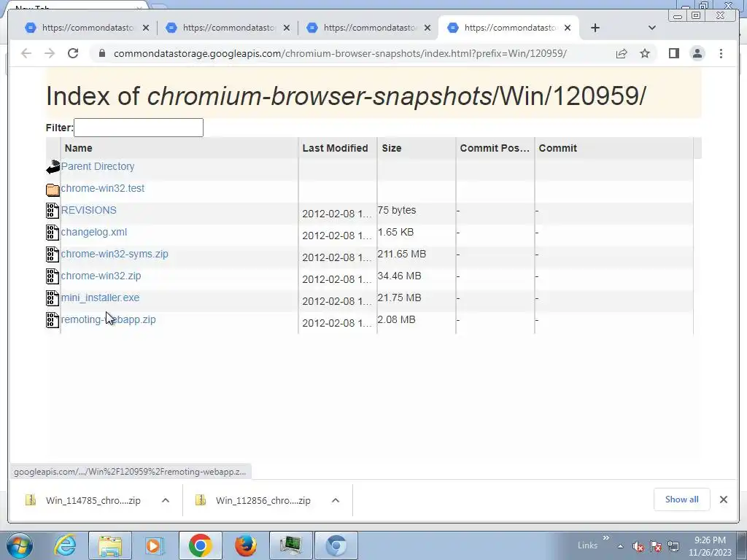Image resolution: width=747 pixels, height=560 pixels.
Task: Switch to the second commondatastorage tab
Action: (x=228, y=28)
